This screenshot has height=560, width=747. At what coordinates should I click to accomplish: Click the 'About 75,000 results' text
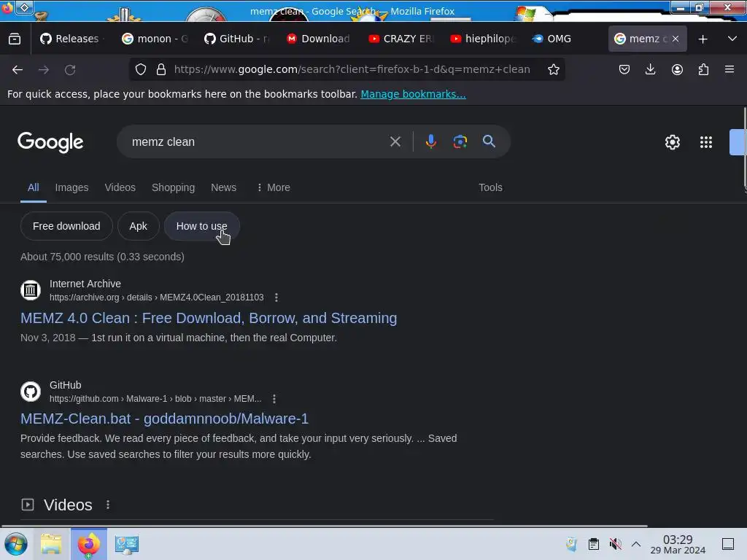coord(102,257)
